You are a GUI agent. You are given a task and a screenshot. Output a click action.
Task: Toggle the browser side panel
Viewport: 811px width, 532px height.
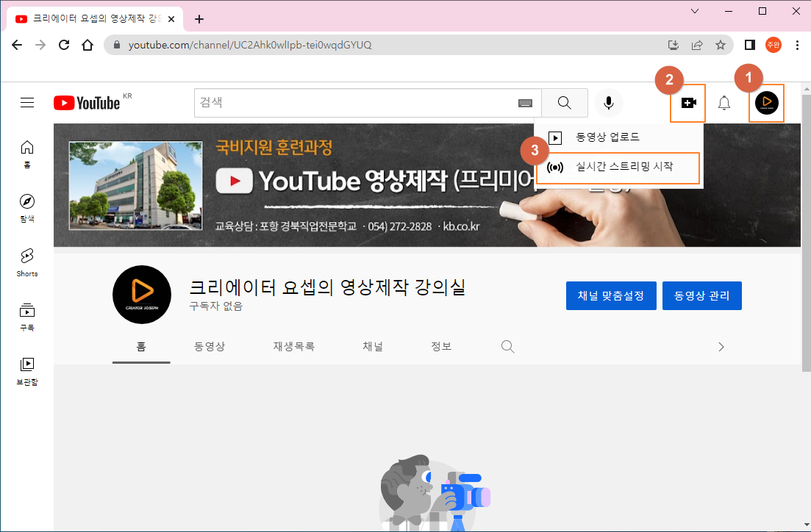click(x=749, y=45)
